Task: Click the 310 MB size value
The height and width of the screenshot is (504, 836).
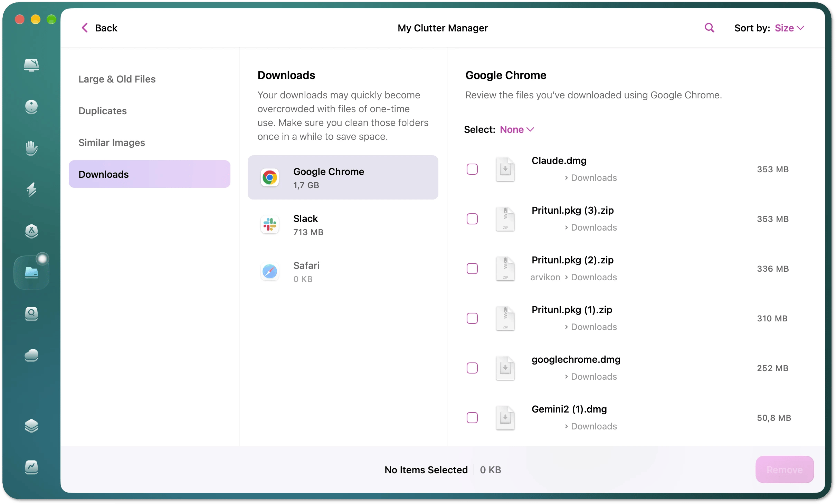Action: coord(772,318)
